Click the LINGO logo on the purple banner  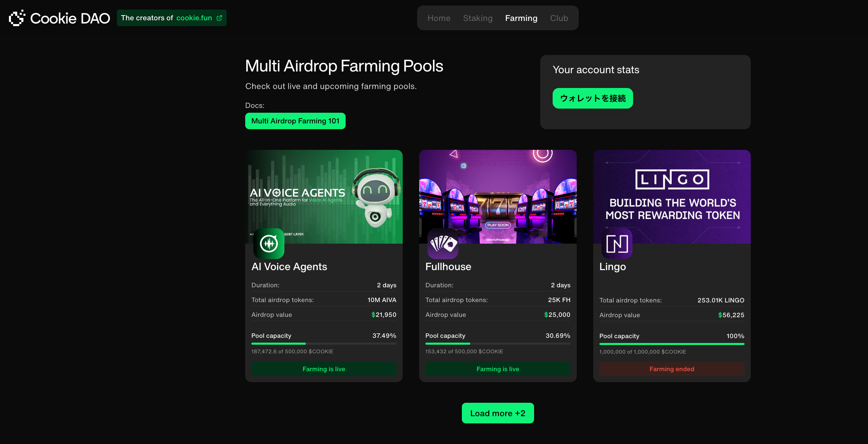pyautogui.click(x=672, y=179)
